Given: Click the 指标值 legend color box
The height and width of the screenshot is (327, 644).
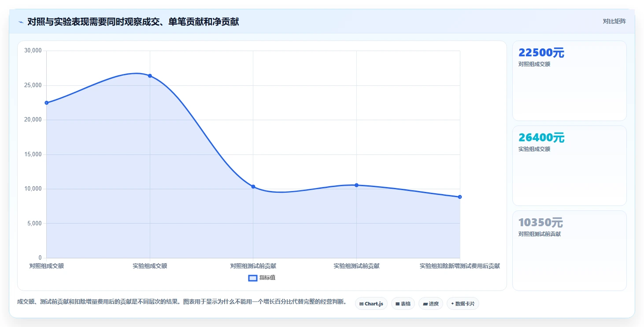Looking at the screenshot, I should coord(253,278).
